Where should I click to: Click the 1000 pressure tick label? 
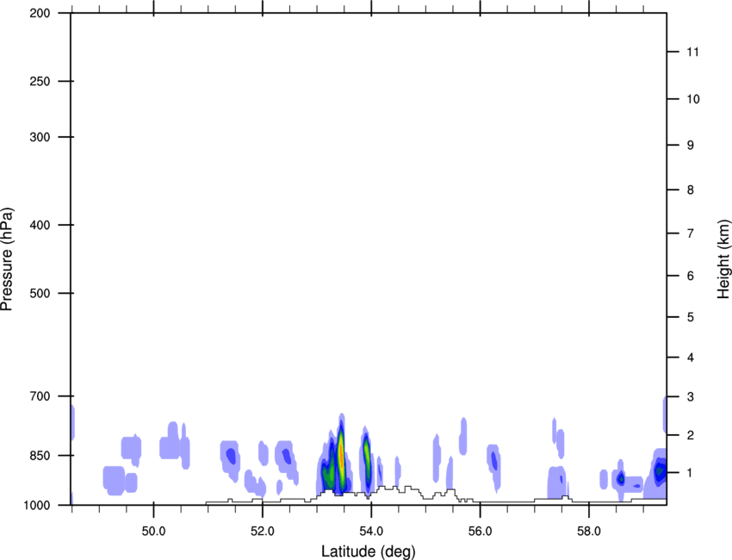tap(37, 505)
